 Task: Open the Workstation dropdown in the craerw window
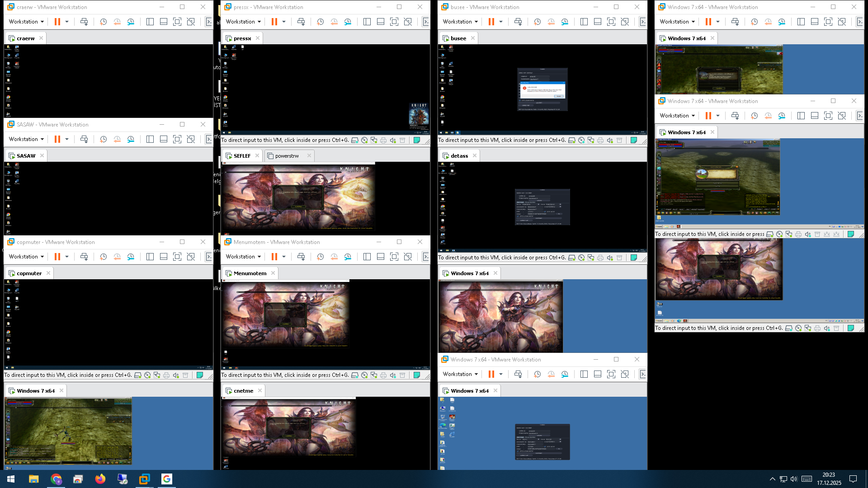(x=26, y=22)
